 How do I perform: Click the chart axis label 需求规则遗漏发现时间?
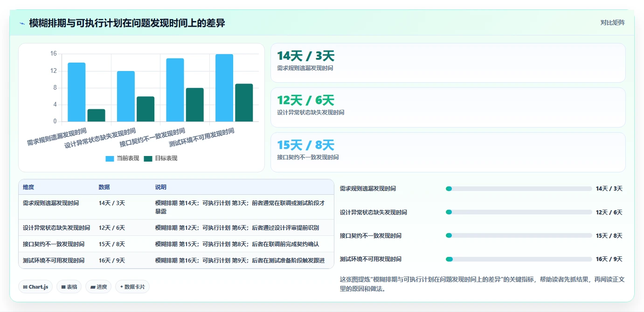[x=56, y=137]
